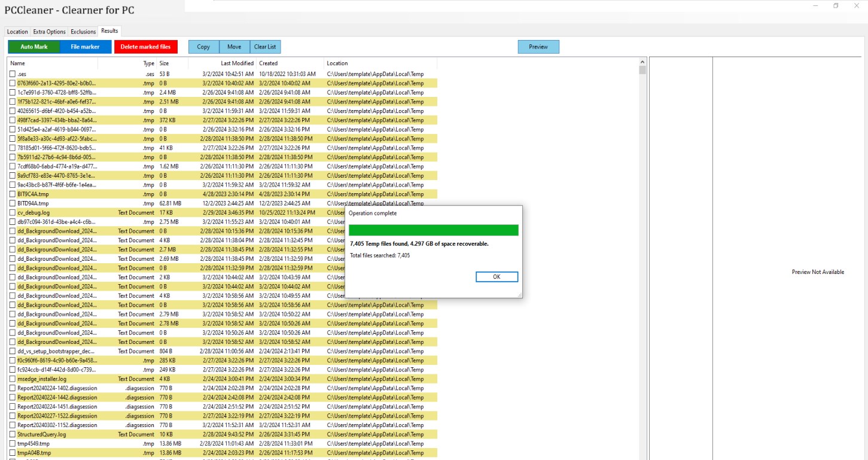868x460 pixels.
Task: Select the file name 0763f660-2a13-4295-80e2-b0b0...
Action: coord(56,83)
